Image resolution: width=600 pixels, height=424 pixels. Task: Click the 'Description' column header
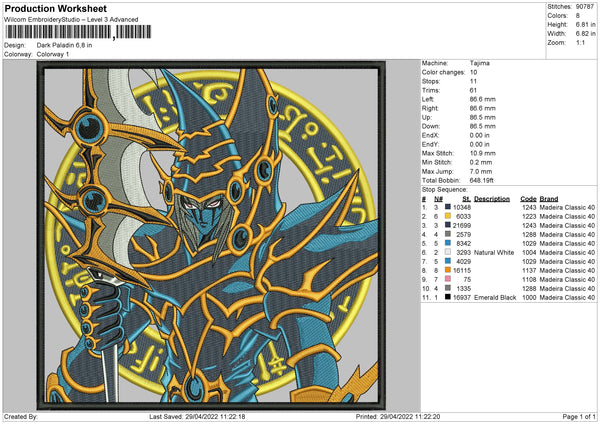[492, 199]
